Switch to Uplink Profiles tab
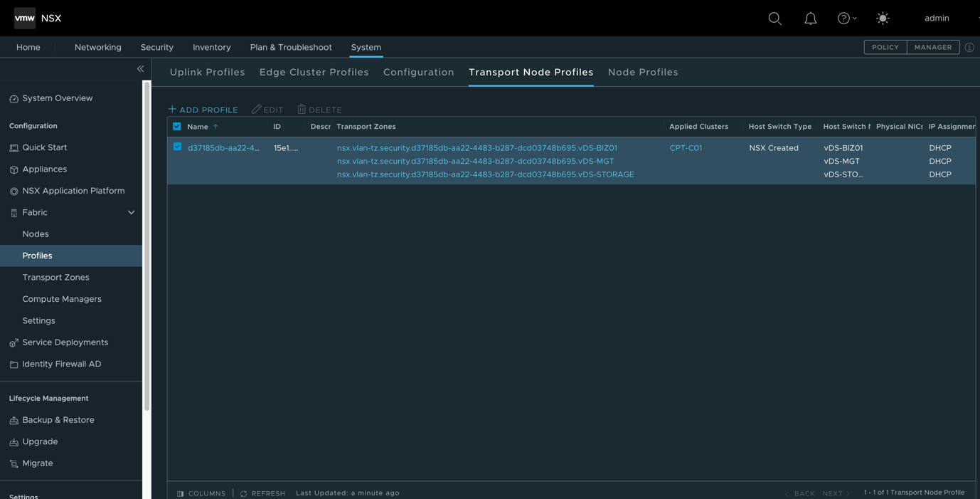This screenshot has height=499, width=980. [x=208, y=72]
